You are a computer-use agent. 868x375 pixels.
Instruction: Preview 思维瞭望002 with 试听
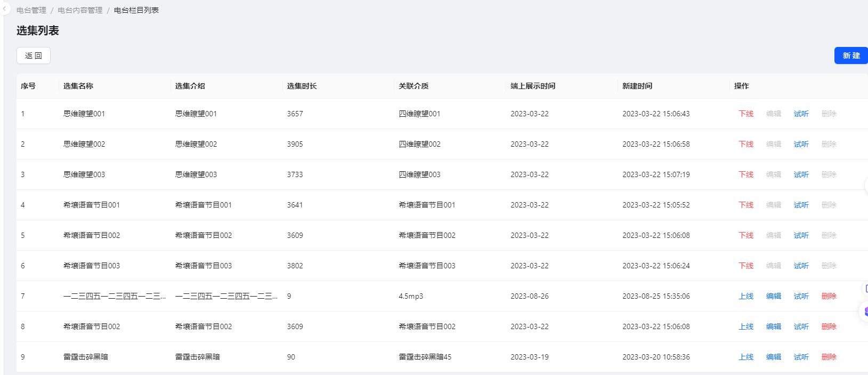tap(801, 144)
